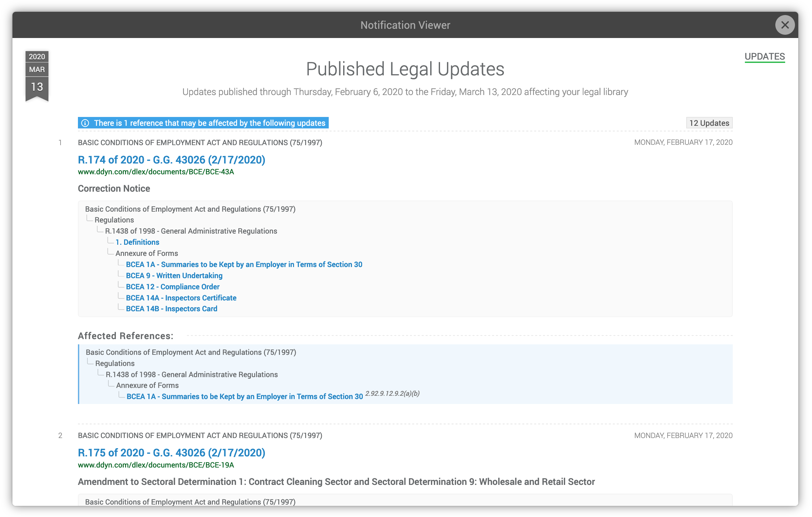Click the R.1438 of 1998 General Administrative Regulations node
This screenshot has height=517, width=812.
click(x=191, y=231)
